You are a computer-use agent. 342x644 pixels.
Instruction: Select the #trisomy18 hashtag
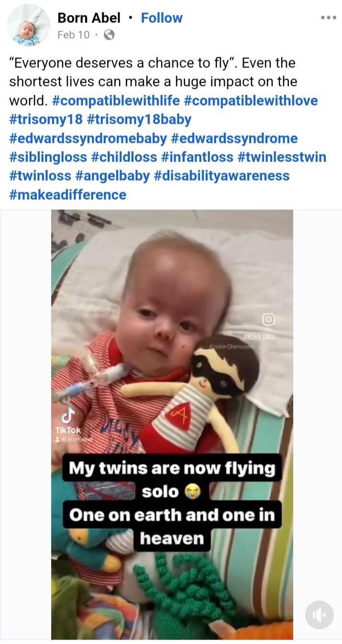click(46, 120)
